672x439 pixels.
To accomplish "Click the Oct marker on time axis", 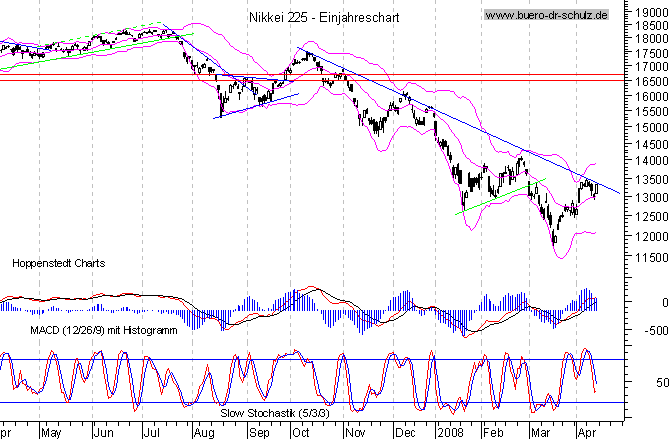I will [300, 431].
